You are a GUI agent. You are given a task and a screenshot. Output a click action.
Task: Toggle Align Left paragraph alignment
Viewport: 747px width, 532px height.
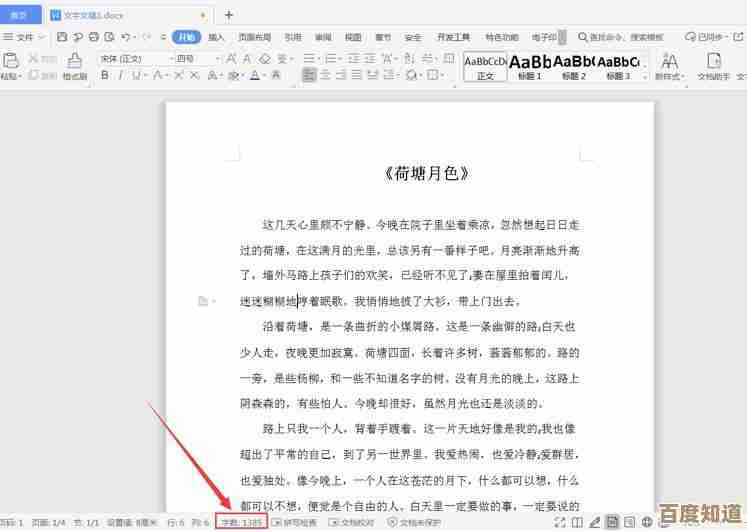click(309, 75)
